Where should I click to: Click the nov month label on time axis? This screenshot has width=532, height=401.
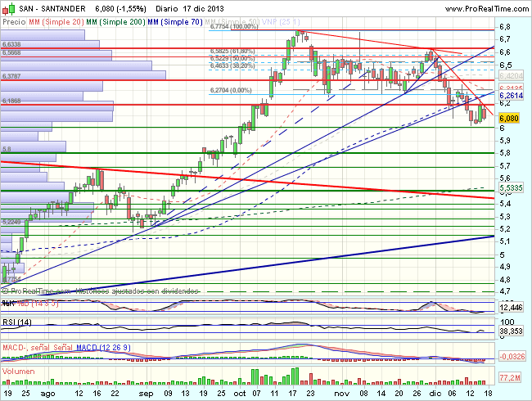(x=341, y=394)
